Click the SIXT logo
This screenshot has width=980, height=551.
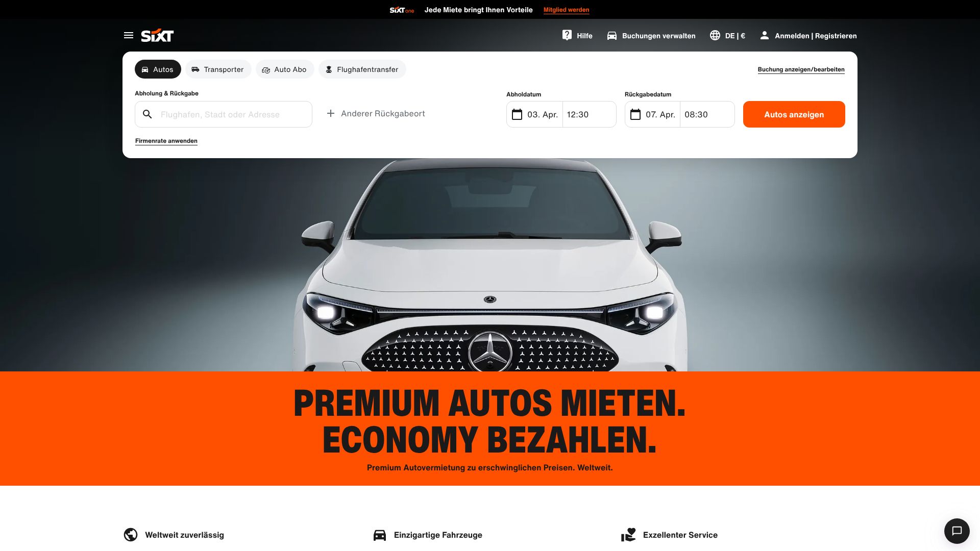pyautogui.click(x=157, y=35)
